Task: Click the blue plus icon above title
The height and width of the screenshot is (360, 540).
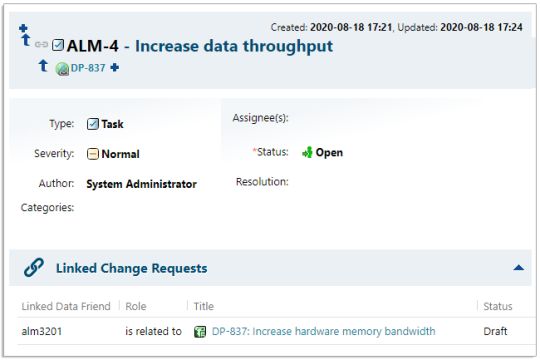Action: click(23, 28)
